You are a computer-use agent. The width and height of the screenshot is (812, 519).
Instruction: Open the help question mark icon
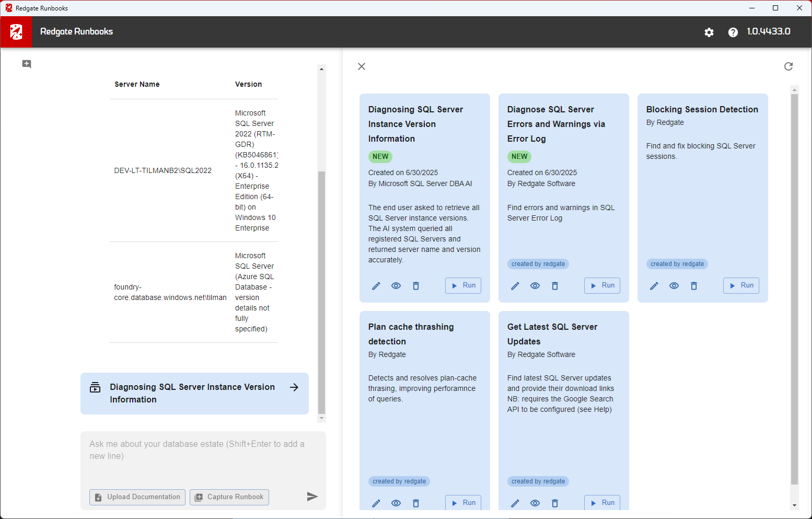click(x=733, y=32)
